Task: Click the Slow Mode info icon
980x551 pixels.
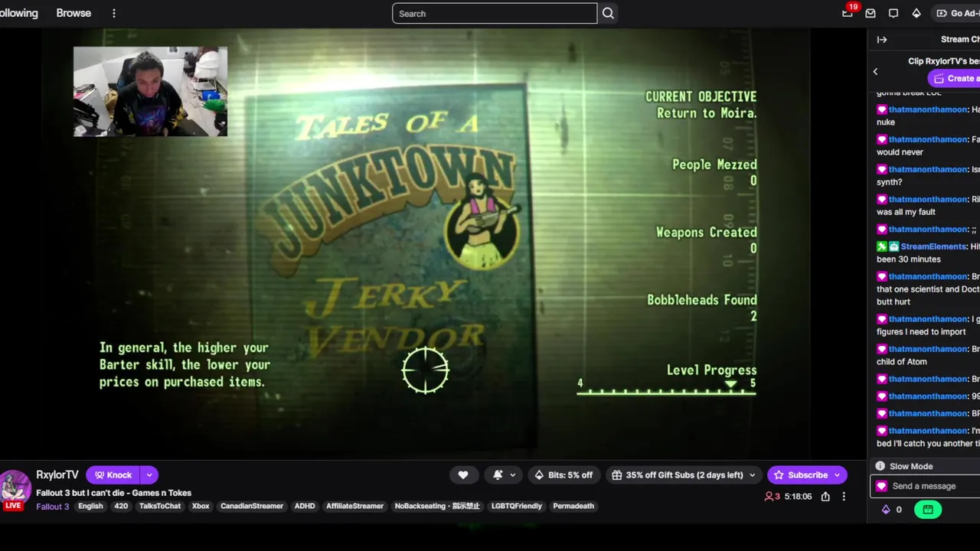Action: [880, 466]
